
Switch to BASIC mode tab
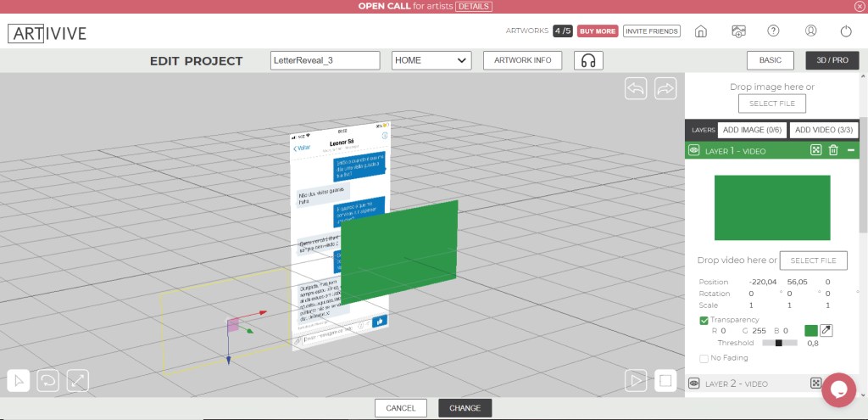(770, 60)
